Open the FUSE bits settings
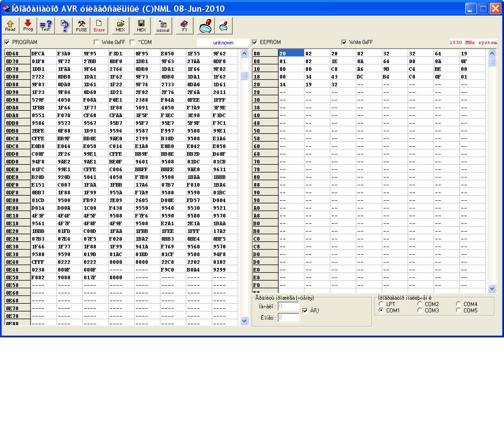This screenshot has width=504, height=445. [x=81, y=26]
